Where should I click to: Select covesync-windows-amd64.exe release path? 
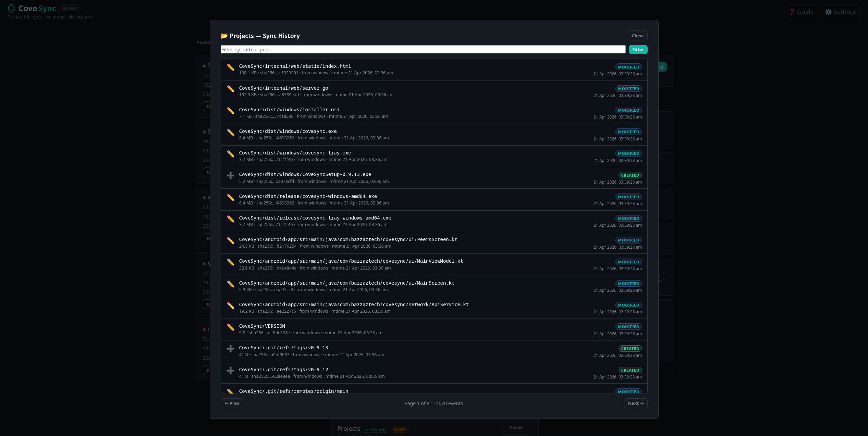pyautogui.click(x=308, y=196)
